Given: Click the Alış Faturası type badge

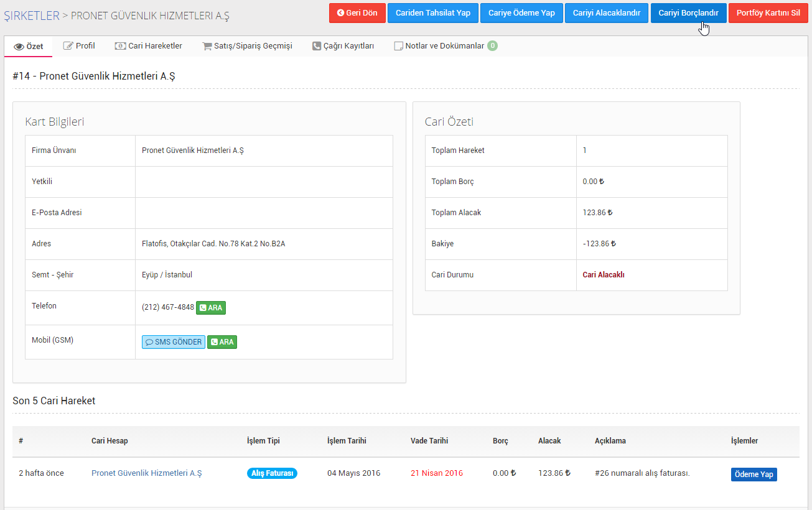Looking at the screenshot, I should [272, 473].
